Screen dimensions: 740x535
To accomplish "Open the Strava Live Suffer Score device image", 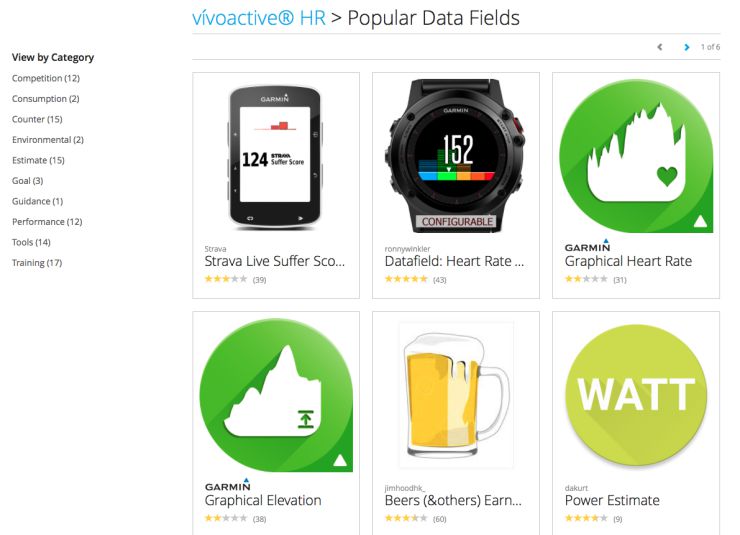I will [276, 158].
